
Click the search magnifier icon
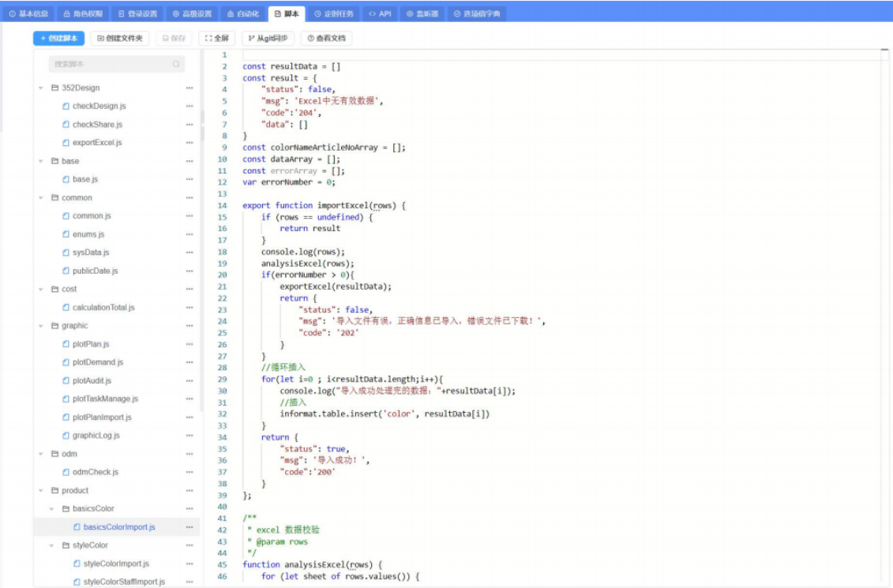(x=176, y=64)
